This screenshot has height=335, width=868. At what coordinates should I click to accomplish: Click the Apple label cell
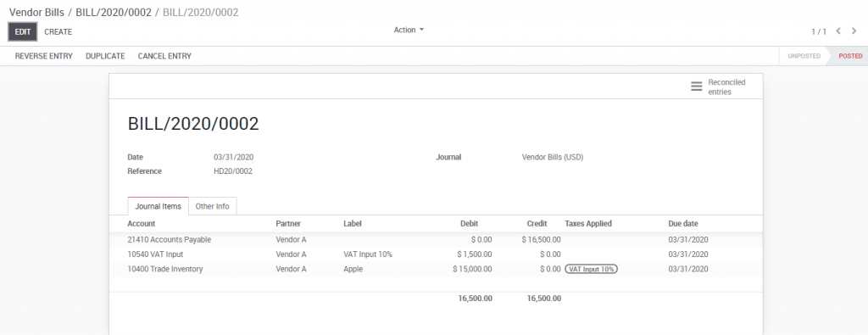tap(353, 269)
